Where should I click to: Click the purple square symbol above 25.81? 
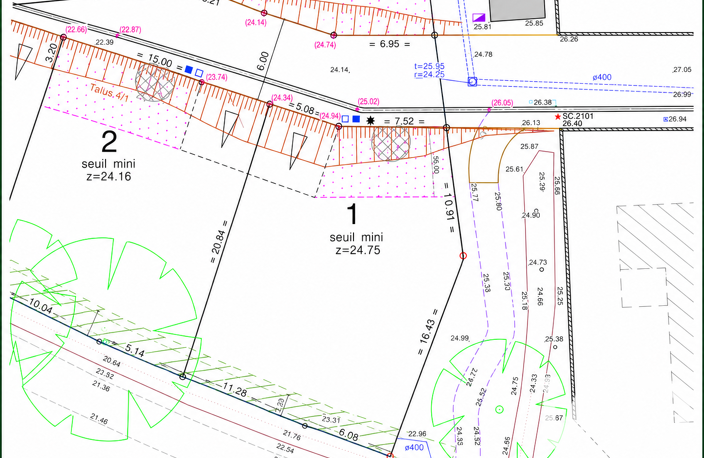click(479, 18)
